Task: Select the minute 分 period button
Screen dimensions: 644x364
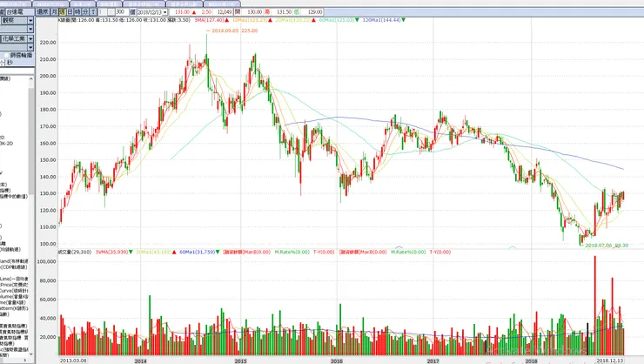Action: [85, 12]
